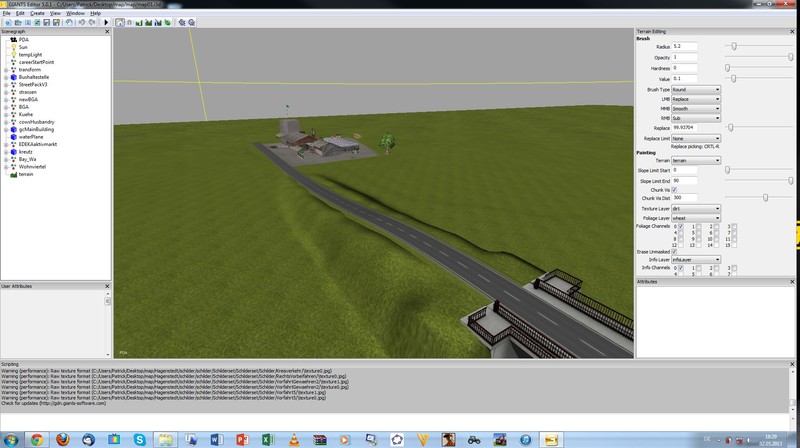Image resolution: width=800 pixels, height=448 pixels.
Task: Open Microsoft Word from the taskbar
Action: tap(216, 439)
